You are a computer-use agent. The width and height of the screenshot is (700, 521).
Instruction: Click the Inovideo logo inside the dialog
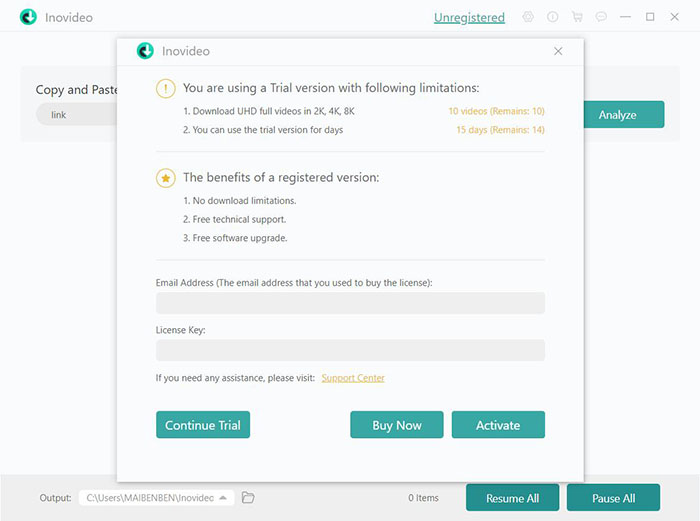coord(145,51)
